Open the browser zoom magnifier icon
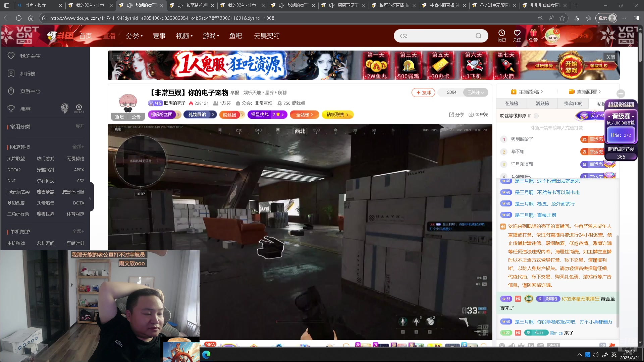644x362 pixels. pyautogui.click(x=540, y=18)
